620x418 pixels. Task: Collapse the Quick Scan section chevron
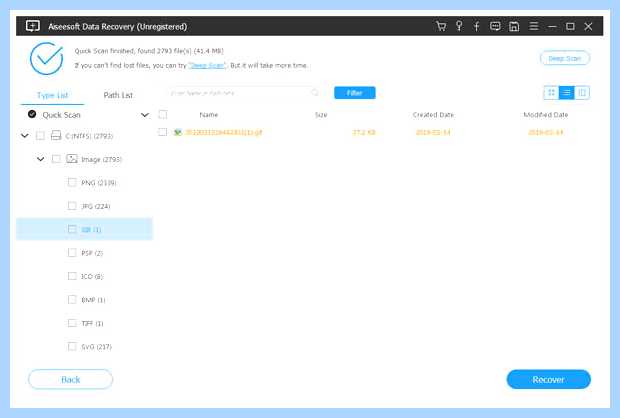[145, 115]
